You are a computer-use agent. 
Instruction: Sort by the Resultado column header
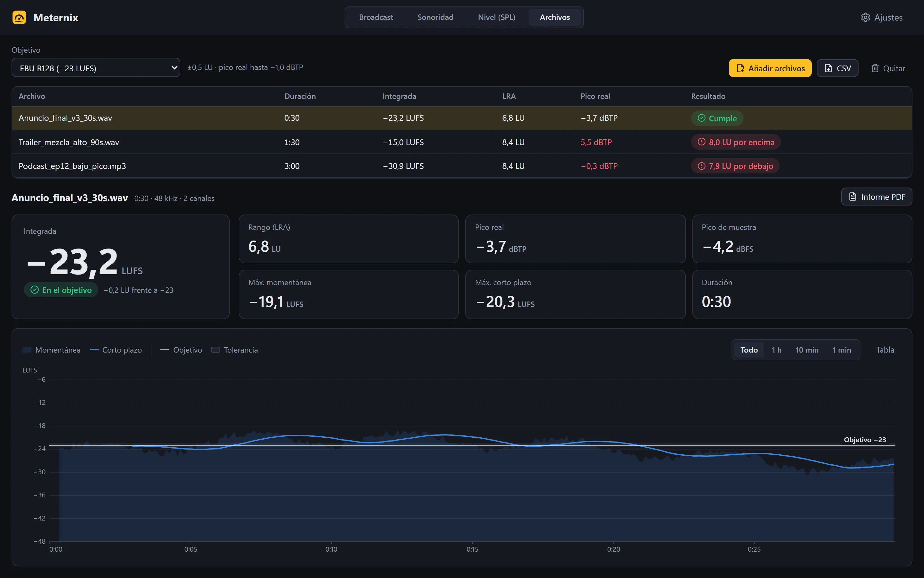[708, 96]
